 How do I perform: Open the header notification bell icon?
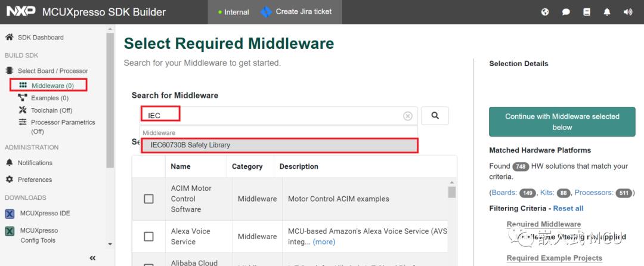607,12
